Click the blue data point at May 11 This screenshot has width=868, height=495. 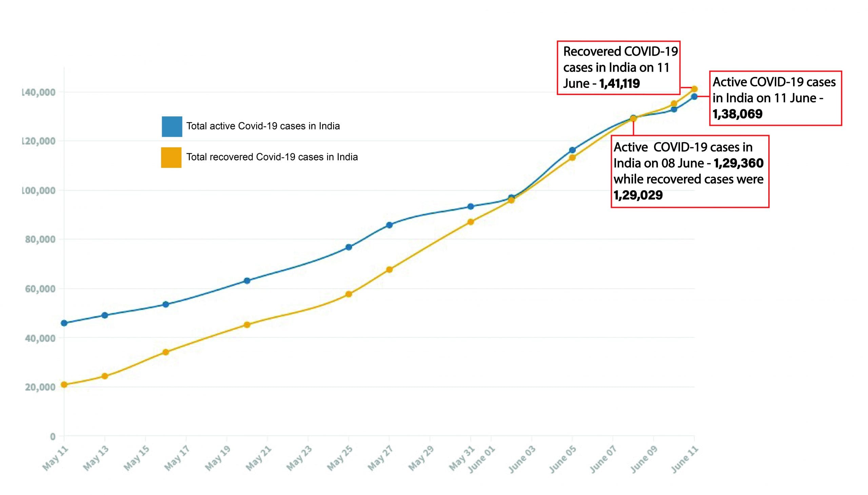(x=64, y=323)
